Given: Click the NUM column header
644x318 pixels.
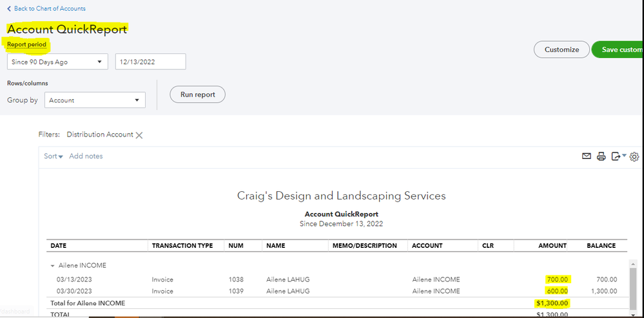Looking at the screenshot, I should point(236,246).
